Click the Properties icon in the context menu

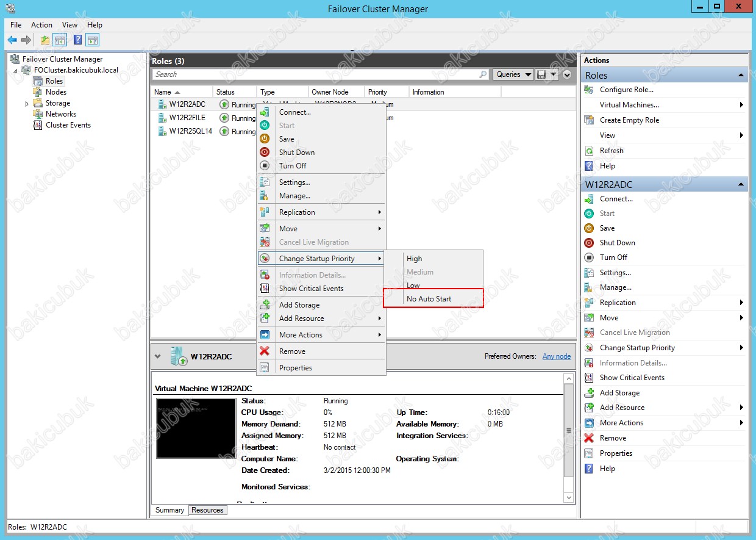point(265,368)
